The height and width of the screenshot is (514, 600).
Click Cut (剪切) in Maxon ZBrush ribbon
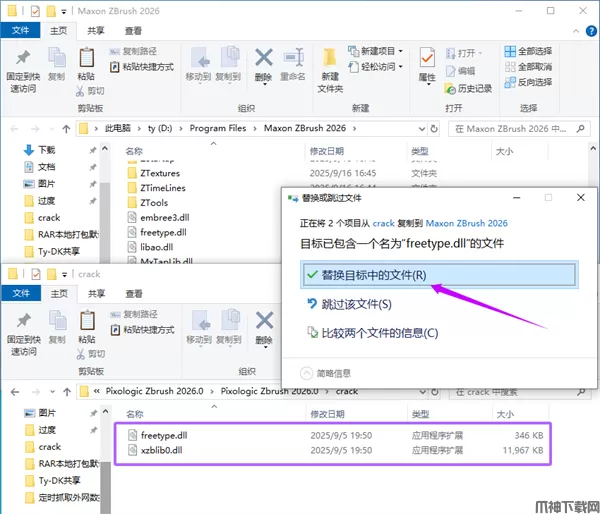point(90,91)
